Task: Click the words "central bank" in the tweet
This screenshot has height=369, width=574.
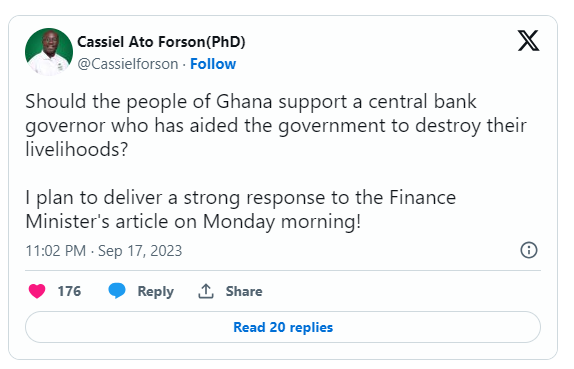Action: pyautogui.click(x=422, y=102)
